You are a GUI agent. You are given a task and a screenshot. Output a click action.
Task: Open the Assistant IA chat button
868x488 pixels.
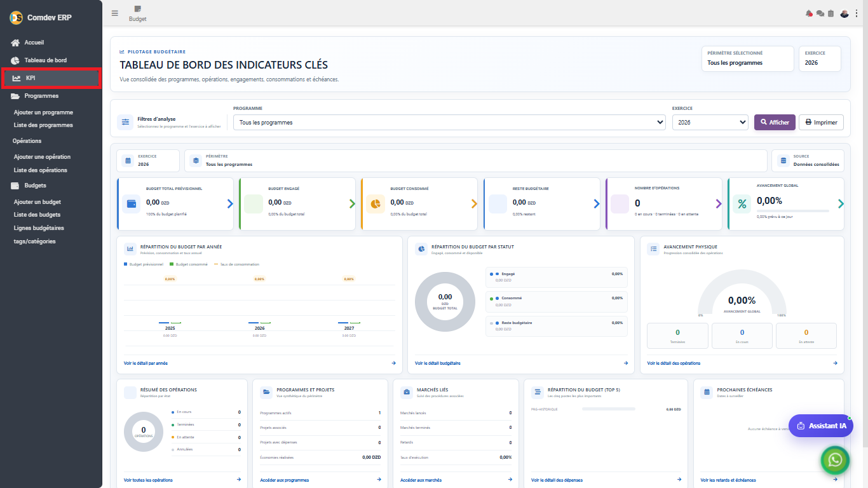tap(821, 426)
